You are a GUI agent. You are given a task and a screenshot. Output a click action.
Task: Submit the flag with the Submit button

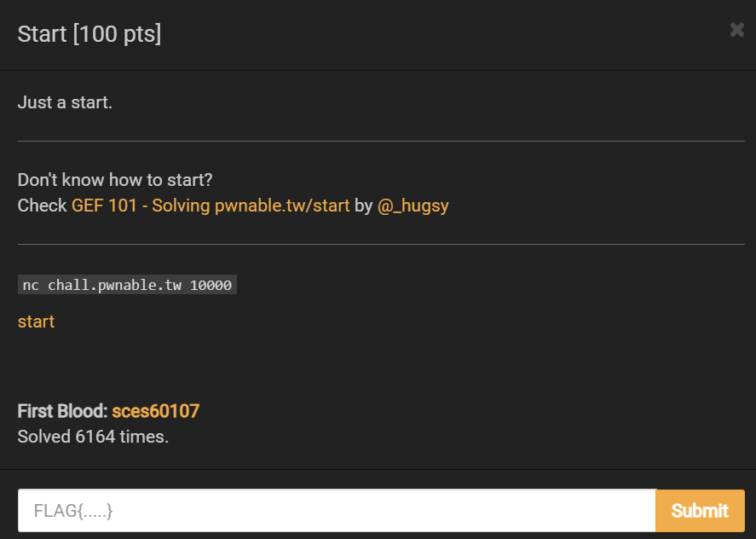tap(700, 511)
